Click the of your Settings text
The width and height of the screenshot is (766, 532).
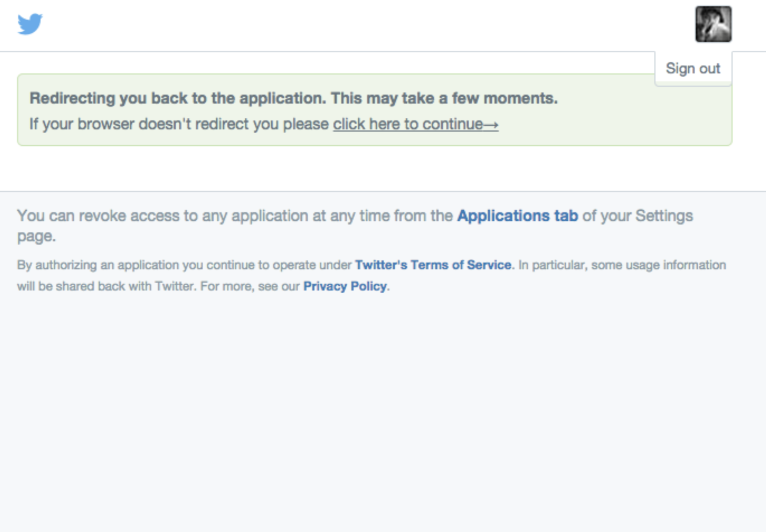pyautogui.click(x=637, y=216)
